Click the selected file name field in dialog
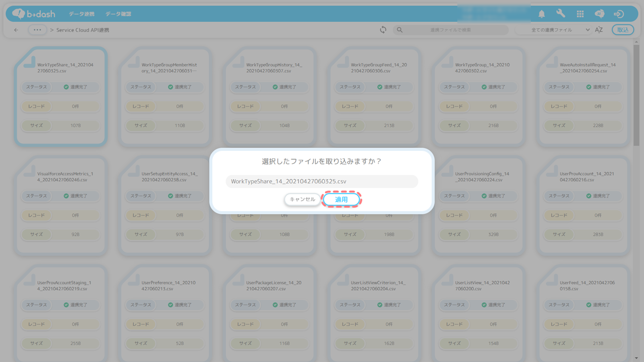The image size is (644, 362). point(322,181)
